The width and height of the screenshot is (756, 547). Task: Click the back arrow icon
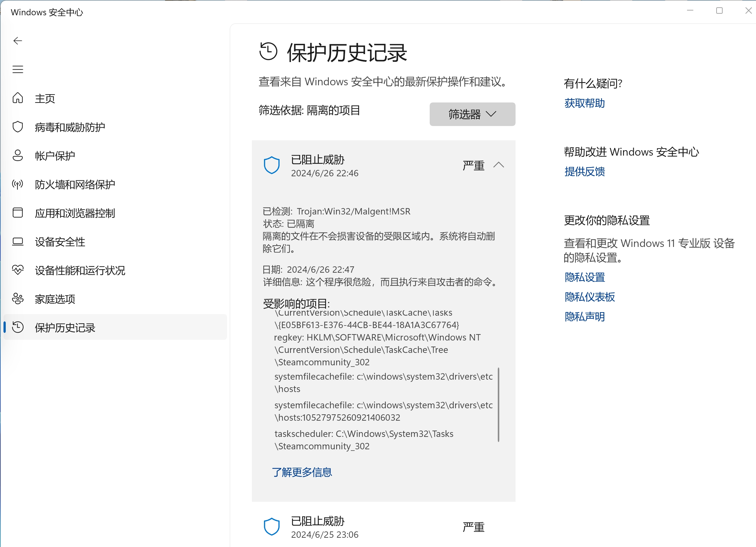tap(18, 41)
